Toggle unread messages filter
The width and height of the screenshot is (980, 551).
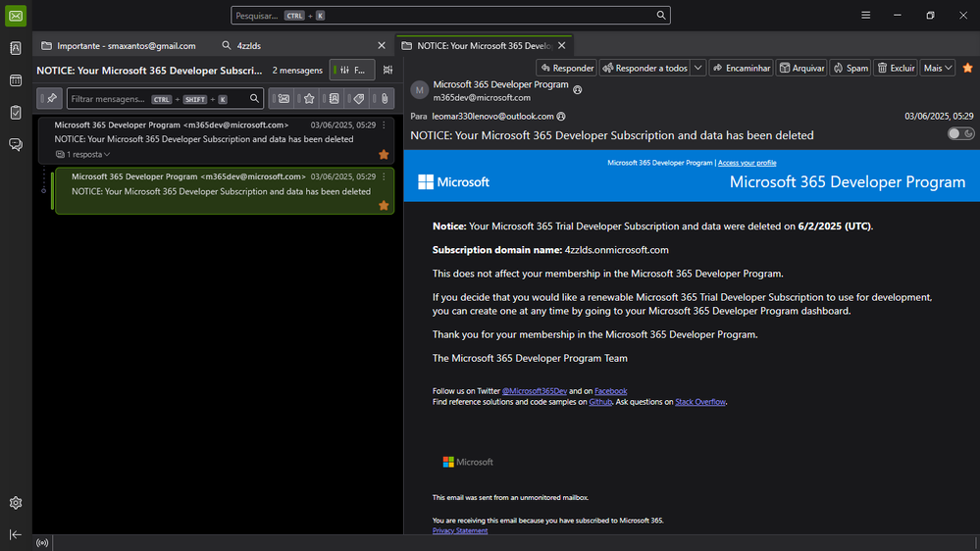[282, 99]
